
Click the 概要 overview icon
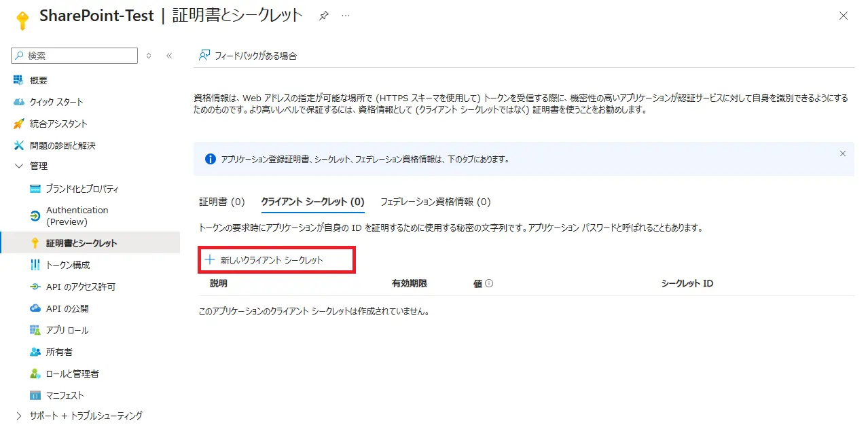point(18,80)
